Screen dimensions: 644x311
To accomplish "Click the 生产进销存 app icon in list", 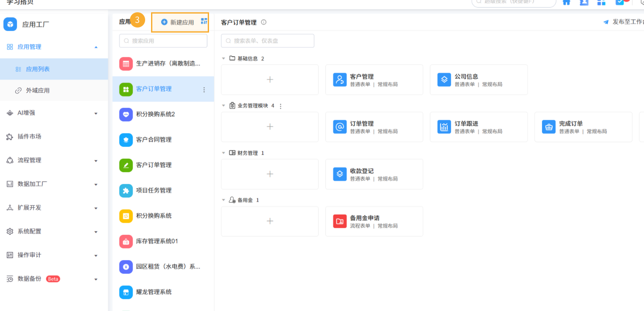I will point(126,64).
